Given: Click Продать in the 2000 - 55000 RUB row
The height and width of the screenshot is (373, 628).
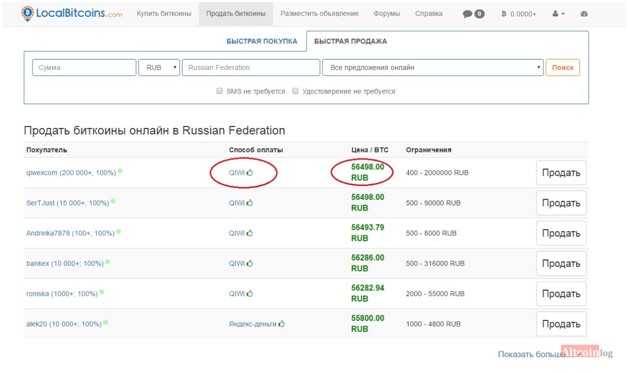Looking at the screenshot, I should click(x=561, y=294).
